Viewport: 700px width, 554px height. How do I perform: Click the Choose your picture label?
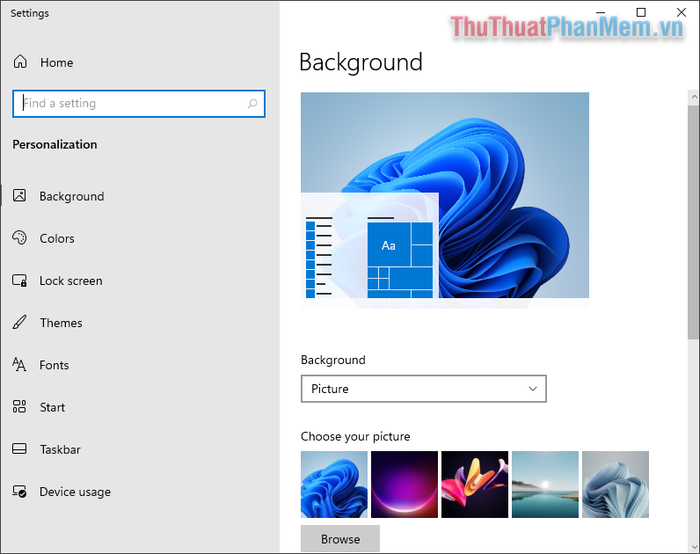tap(355, 436)
